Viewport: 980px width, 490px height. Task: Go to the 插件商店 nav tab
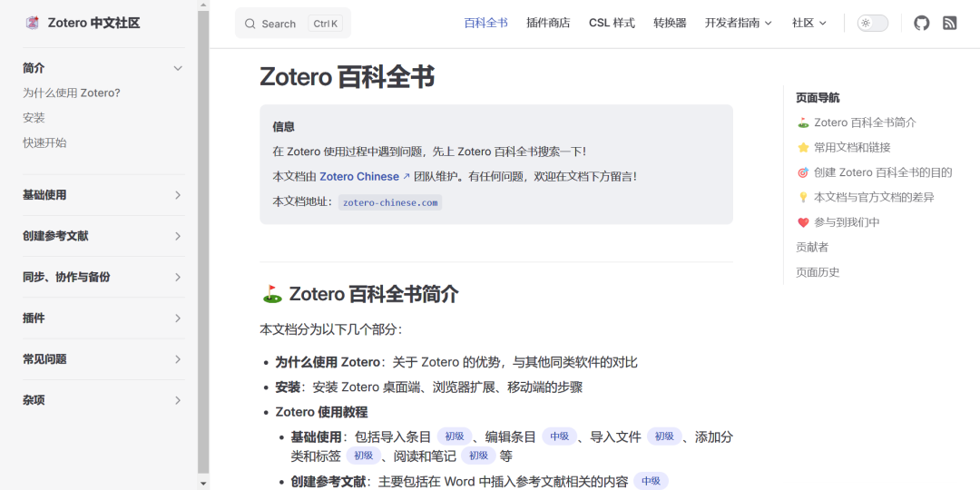pyautogui.click(x=548, y=24)
